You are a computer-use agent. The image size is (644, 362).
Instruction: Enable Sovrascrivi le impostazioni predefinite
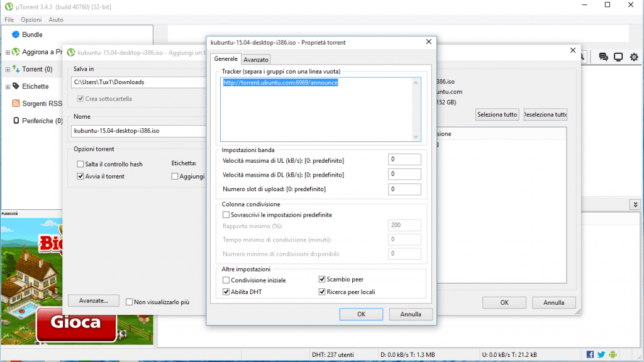pyautogui.click(x=226, y=215)
